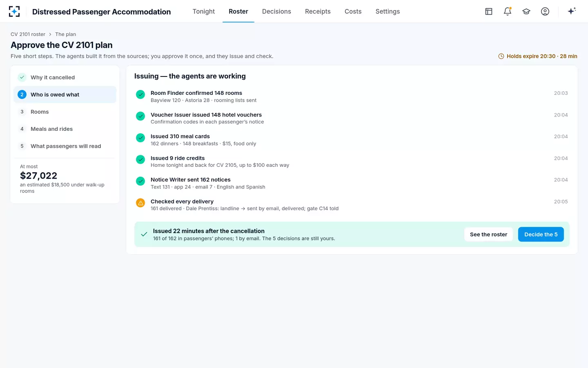The image size is (588, 368).
Task: Click the breadcrumb chevron separator
Action: 50,34
